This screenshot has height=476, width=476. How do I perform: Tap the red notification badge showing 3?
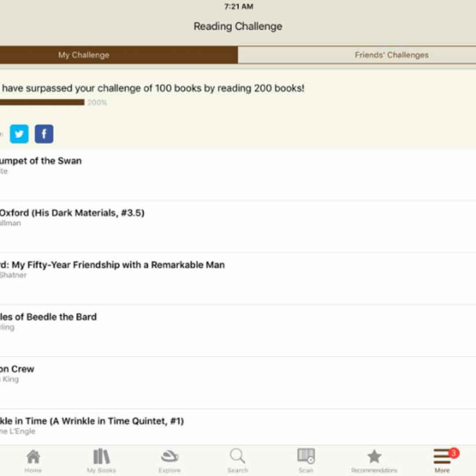pyautogui.click(x=454, y=453)
